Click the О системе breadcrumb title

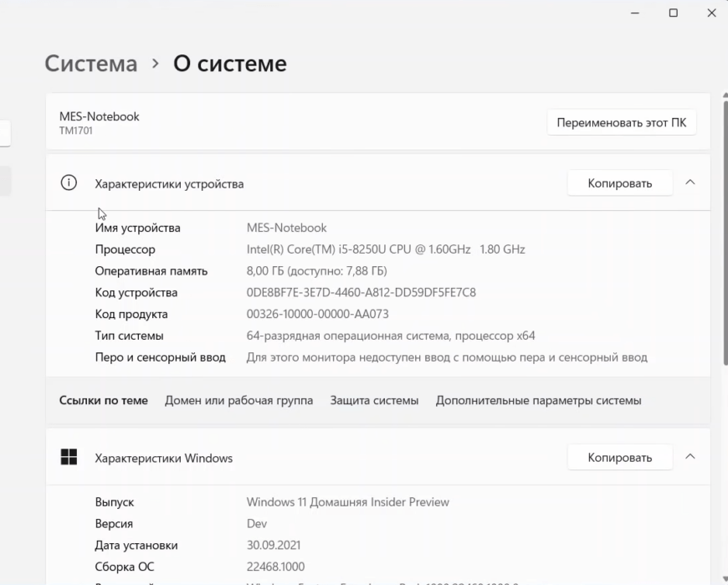[x=230, y=64]
